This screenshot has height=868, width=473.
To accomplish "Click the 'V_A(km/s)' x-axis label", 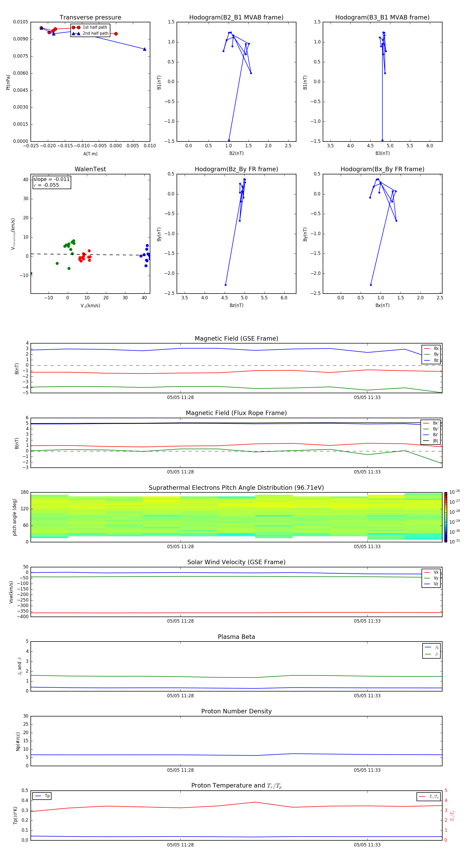I will 90,306.
